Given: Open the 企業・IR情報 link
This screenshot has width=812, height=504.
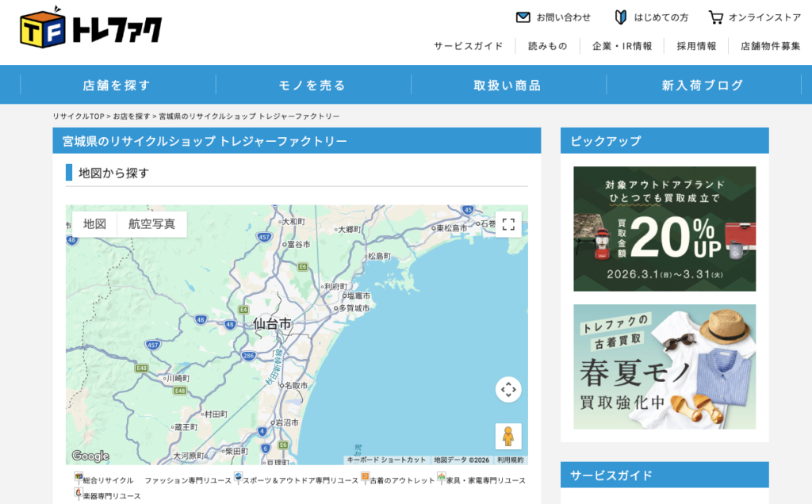Looking at the screenshot, I should pos(622,46).
